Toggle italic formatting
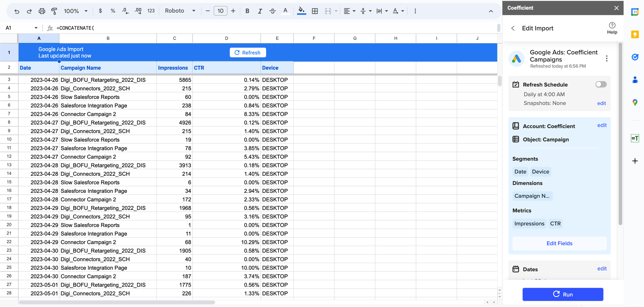 pyautogui.click(x=260, y=11)
